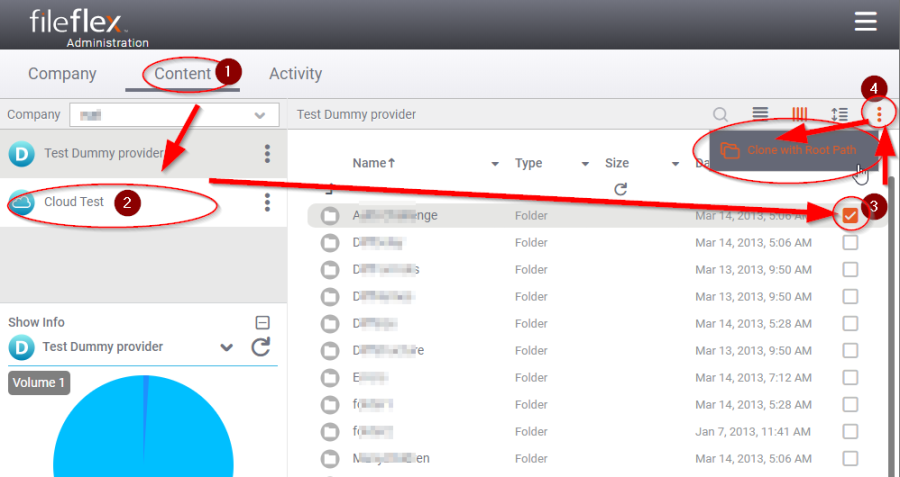Open the hamburger menu in the header
Image resolution: width=900 pixels, height=477 pixels.
click(866, 22)
